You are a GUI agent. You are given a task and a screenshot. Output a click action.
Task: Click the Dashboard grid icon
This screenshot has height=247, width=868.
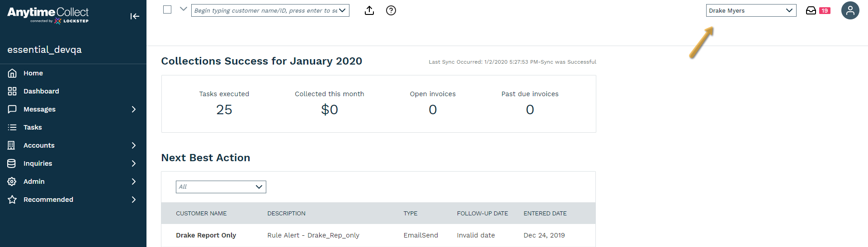pyautogui.click(x=12, y=91)
